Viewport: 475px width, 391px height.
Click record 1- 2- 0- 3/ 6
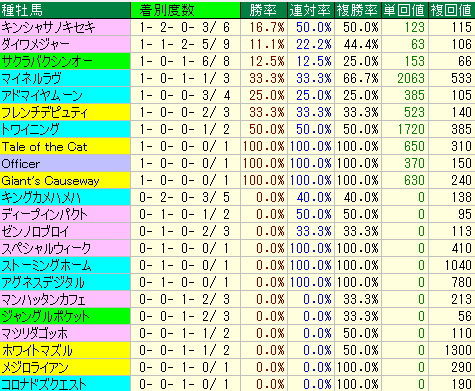(x=186, y=27)
